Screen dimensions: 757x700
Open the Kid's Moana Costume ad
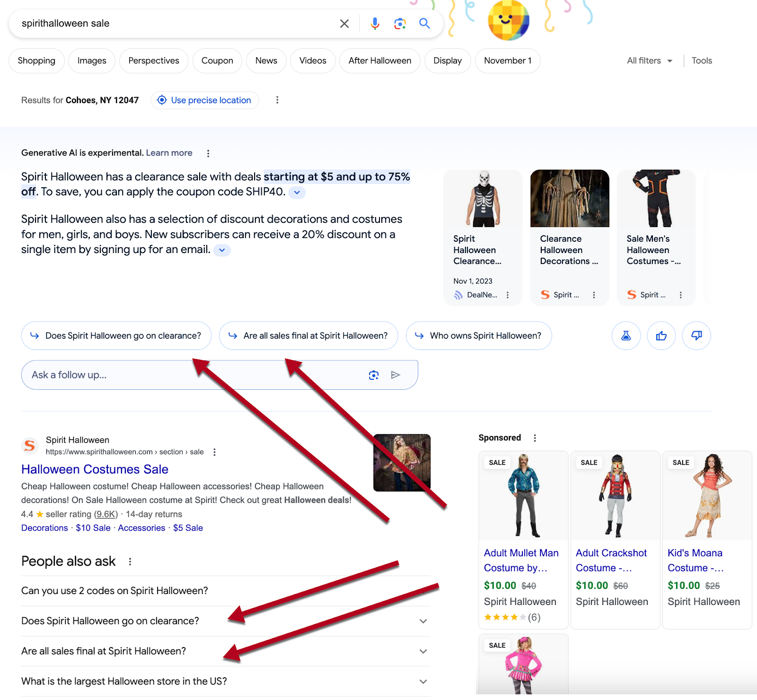point(707,540)
